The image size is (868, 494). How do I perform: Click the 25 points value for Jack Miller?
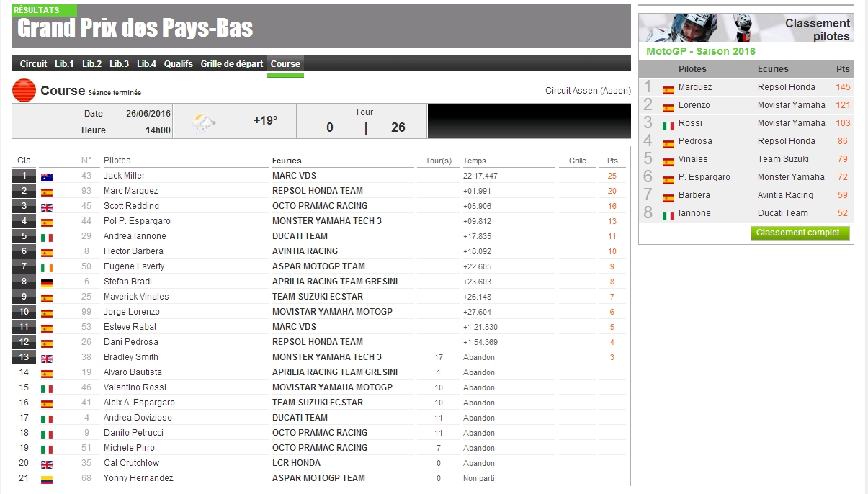[x=612, y=176]
